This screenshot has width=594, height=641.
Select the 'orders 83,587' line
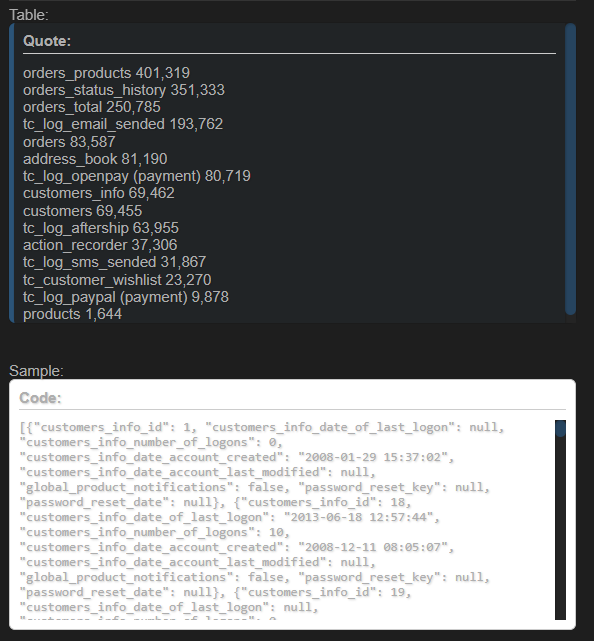69,142
